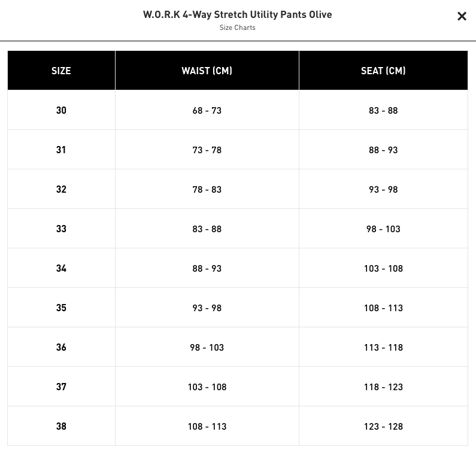Select size 32 row label
Screen dimensions: 476x462
click(x=61, y=189)
